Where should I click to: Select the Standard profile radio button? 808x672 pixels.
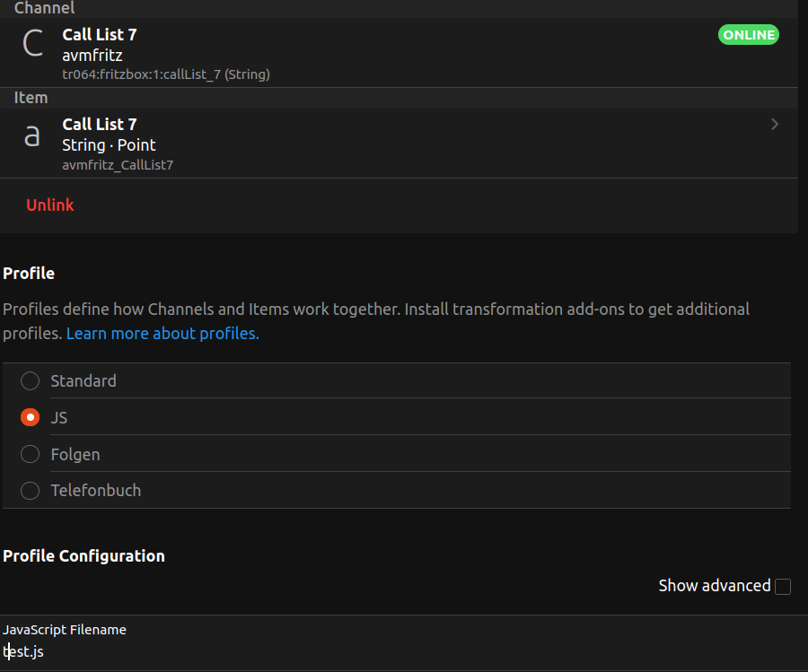tap(30, 381)
